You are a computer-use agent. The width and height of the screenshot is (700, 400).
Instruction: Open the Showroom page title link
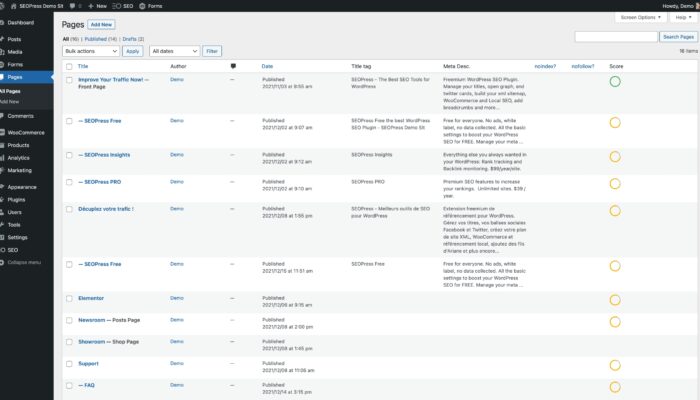(92, 342)
